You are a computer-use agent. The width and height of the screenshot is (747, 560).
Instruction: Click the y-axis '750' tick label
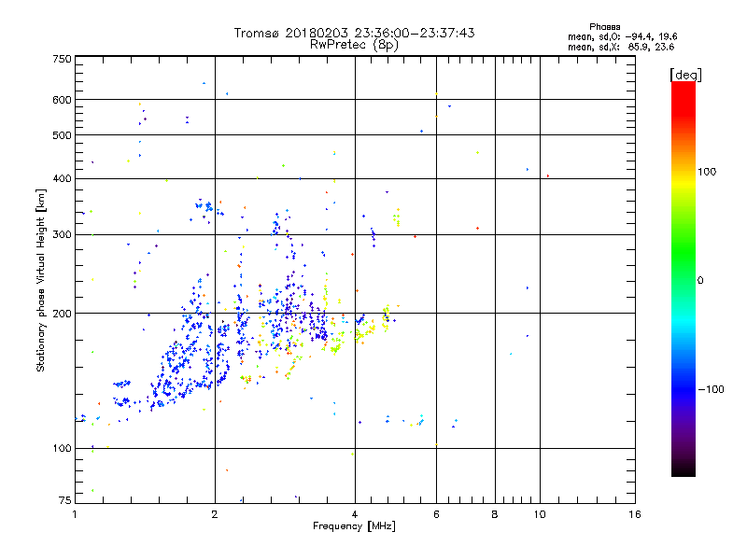(62, 59)
